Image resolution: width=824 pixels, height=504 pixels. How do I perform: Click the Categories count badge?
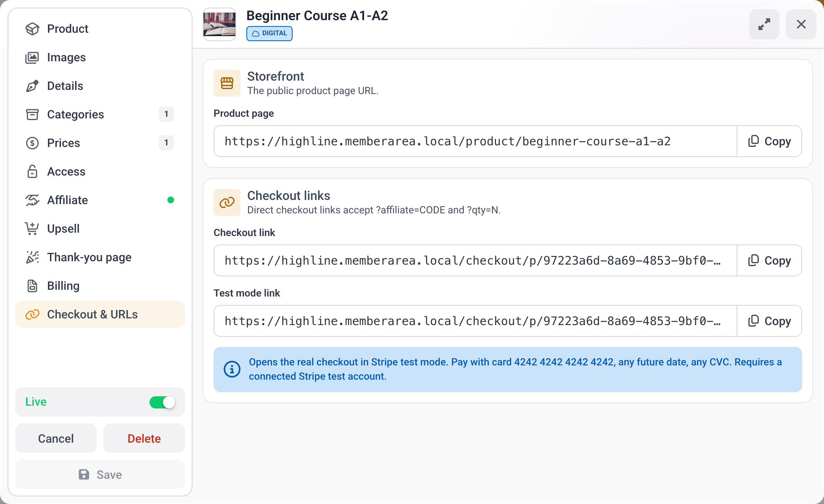[166, 114]
